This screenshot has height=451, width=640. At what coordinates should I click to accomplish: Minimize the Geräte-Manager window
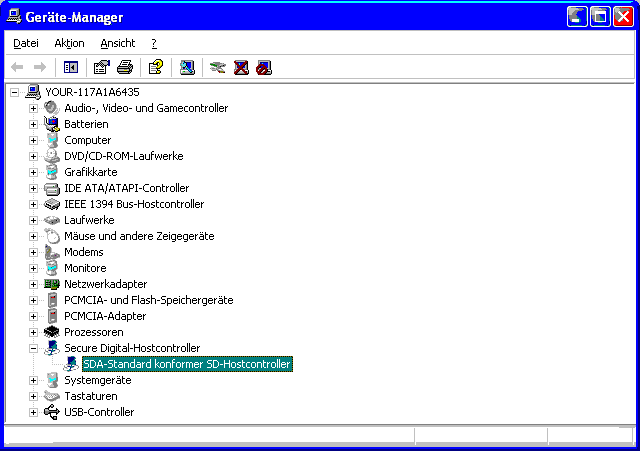click(x=577, y=17)
